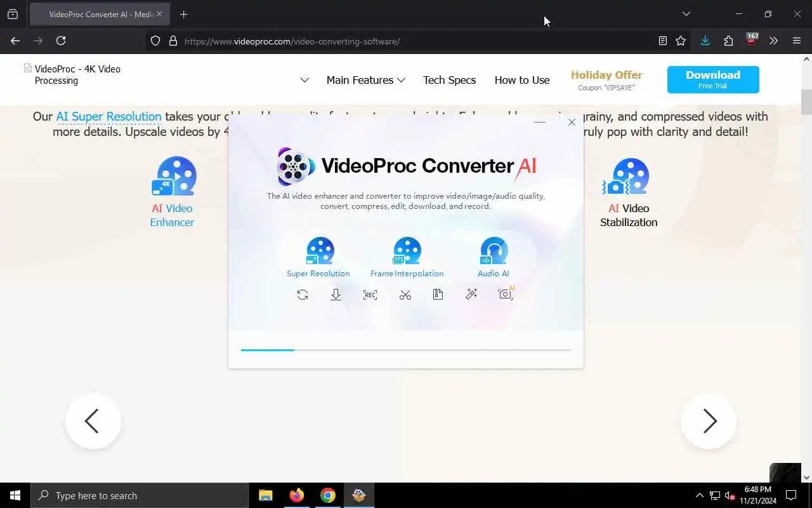The width and height of the screenshot is (812, 508).
Task: Open a new browser tab
Action: (183, 14)
